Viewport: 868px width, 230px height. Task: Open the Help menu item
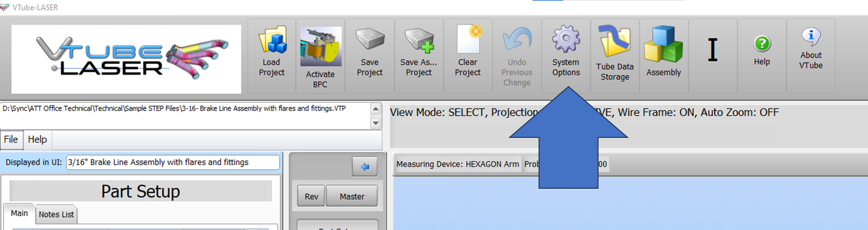tap(37, 140)
